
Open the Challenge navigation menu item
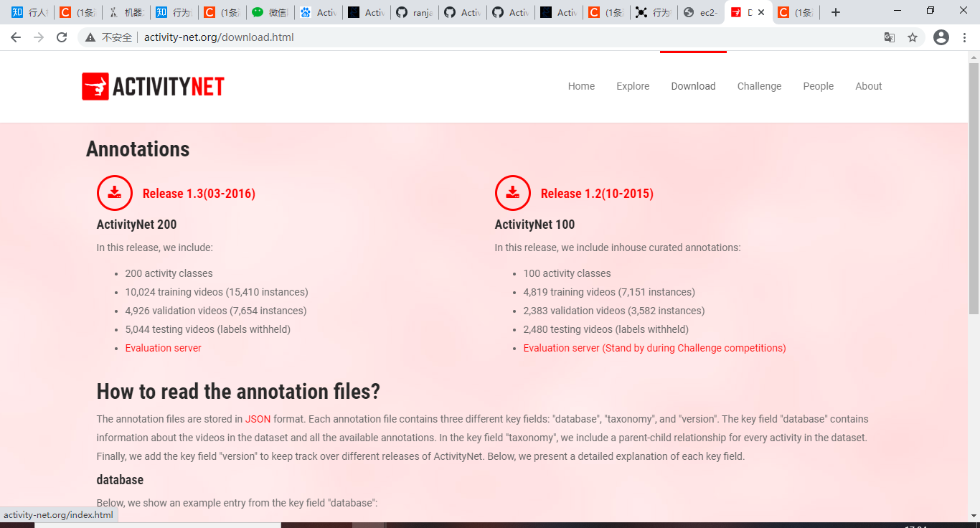pyautogui.click(x=759, y=86)
